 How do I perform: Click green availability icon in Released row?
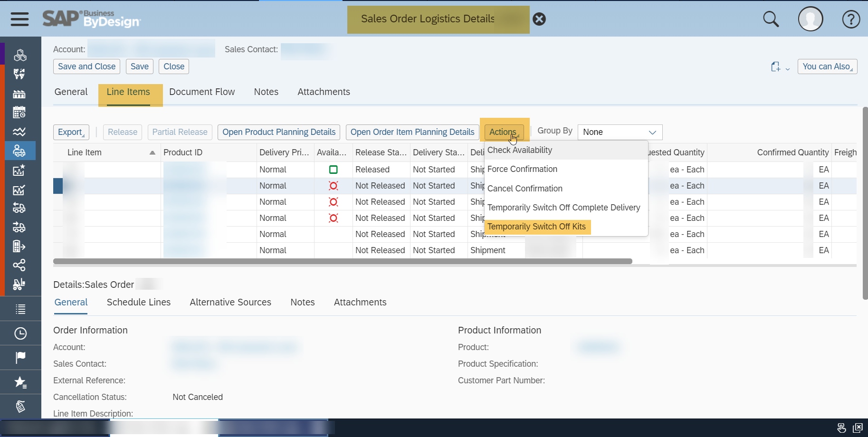pyautogui.click(x=334, y=170)
